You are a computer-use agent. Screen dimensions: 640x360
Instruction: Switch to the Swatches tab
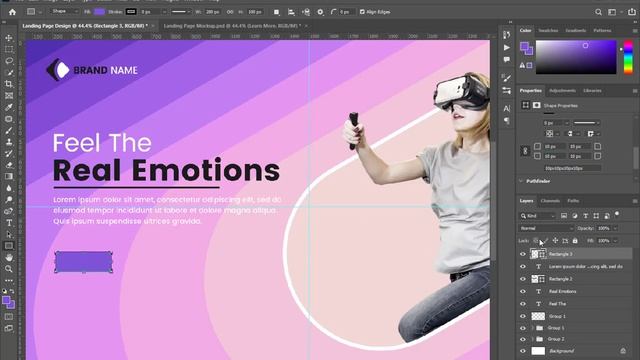point(548,31)
